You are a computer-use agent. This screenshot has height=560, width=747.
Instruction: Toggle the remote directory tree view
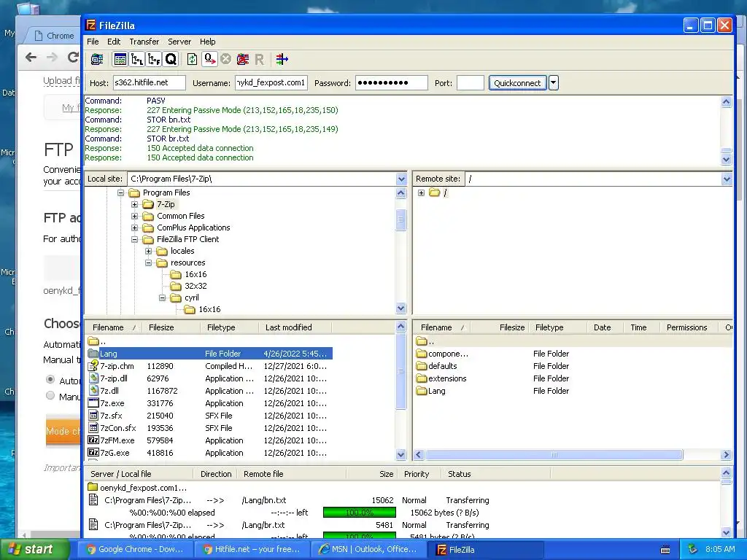coord(154,60)
